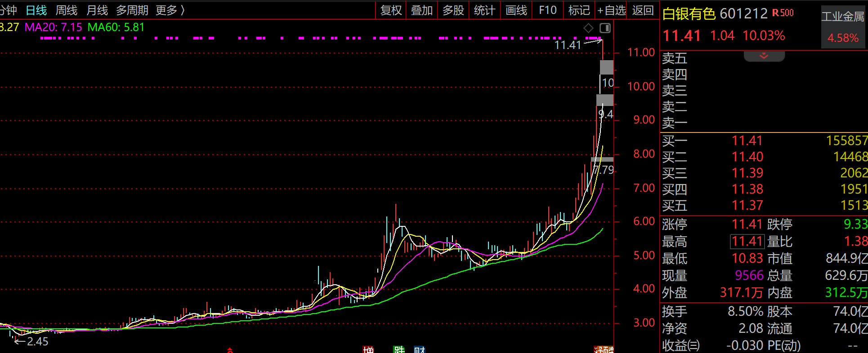The image size is (868, 353).
Task: Click the orange marker at chart bottom right
Action: tap(604, 349)
